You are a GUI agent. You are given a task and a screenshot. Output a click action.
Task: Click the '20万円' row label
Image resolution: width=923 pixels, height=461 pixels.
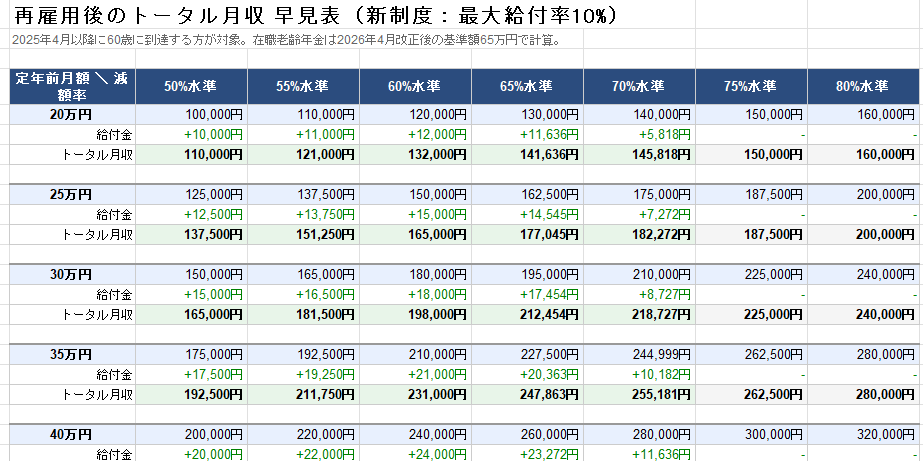pos(72,115)
